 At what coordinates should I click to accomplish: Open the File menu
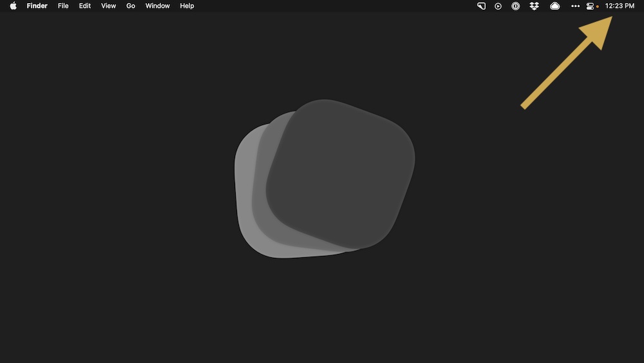point(63,6)
